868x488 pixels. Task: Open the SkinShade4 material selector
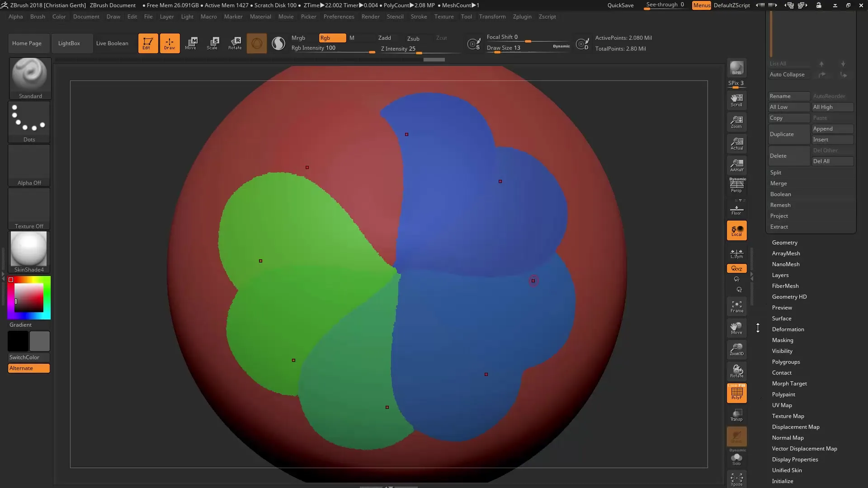pos(29,252)
